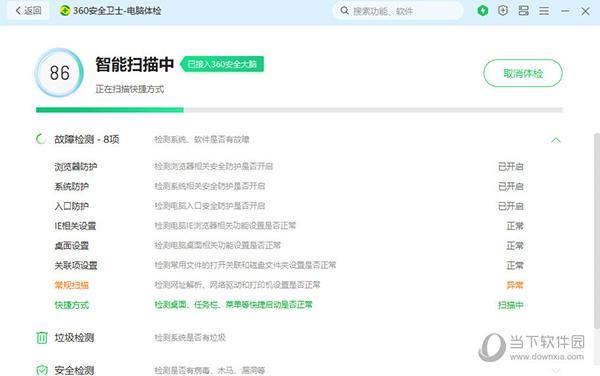Open the hamburger main menu
The width and height of the screenshot is (600, 376).
pyautogui.click(x=544, y=11)
